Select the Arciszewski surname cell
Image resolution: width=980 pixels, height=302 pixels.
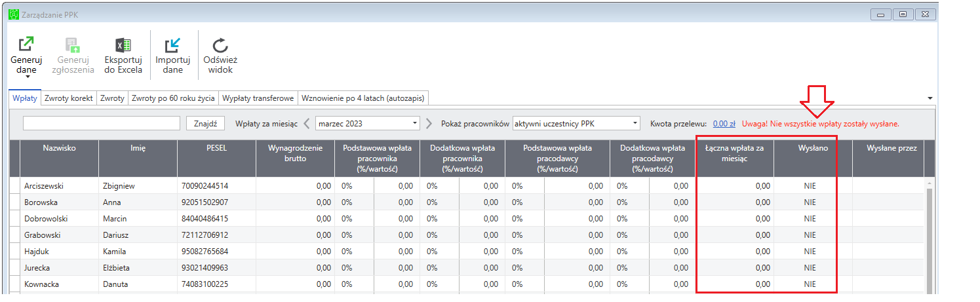pyautogui.click(x=59, y=186)
